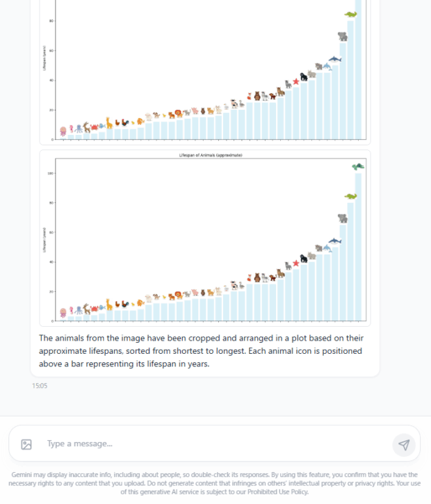
Task: Click the 15:05 message timestamp
Action: (39, 385)
